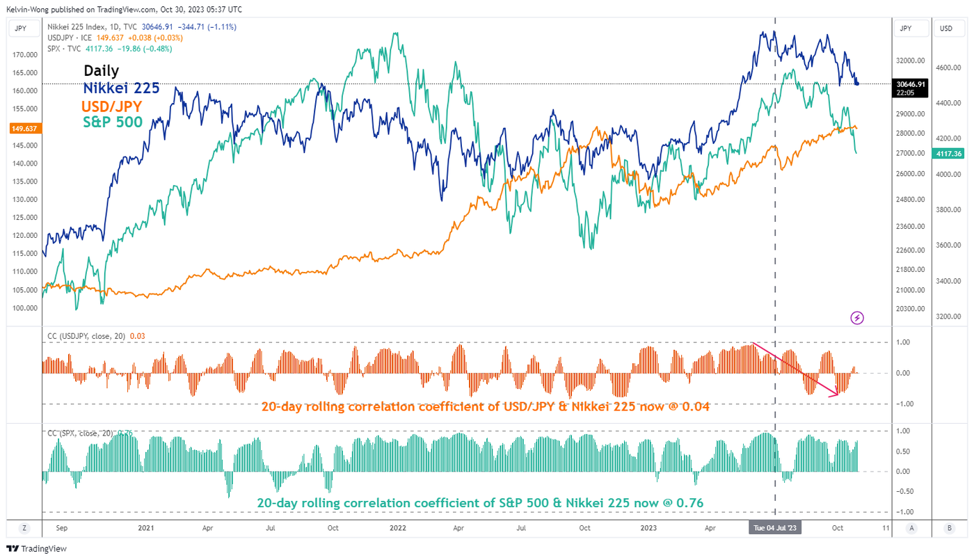
Task: Click the large Daily text annotation
Action: point(102,71)
